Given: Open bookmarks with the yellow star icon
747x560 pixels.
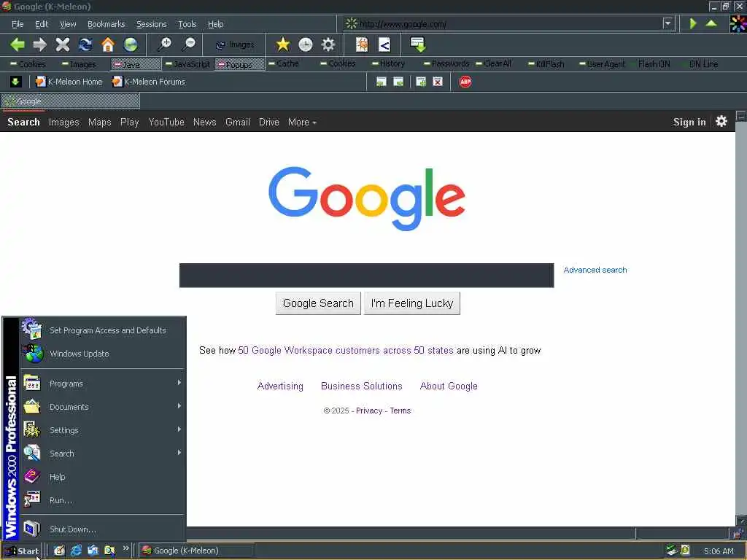Looking at the screenshot, I should pos(283,44).
